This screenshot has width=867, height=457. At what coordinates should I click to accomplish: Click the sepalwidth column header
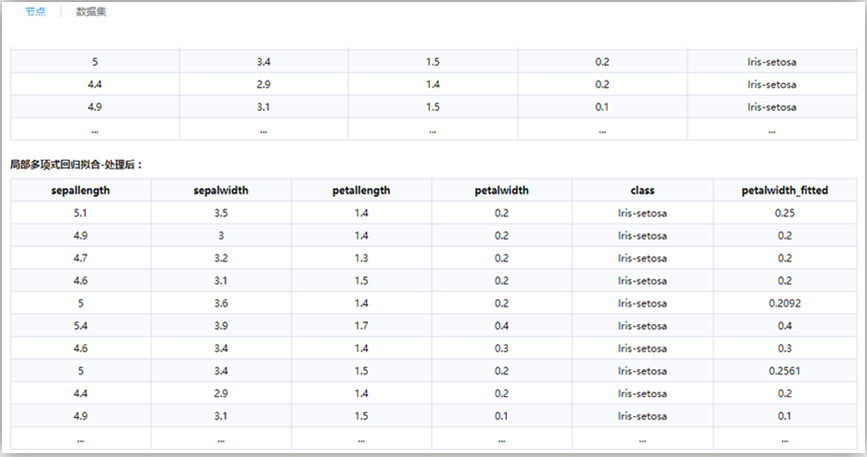coord(221,190)
